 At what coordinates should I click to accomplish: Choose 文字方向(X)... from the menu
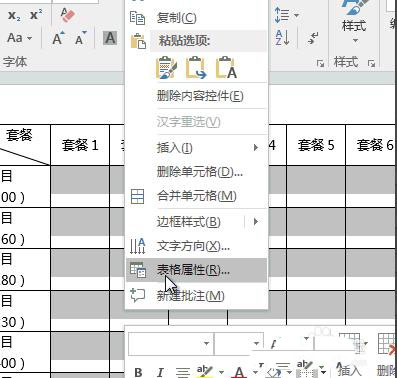pos(197,246)
